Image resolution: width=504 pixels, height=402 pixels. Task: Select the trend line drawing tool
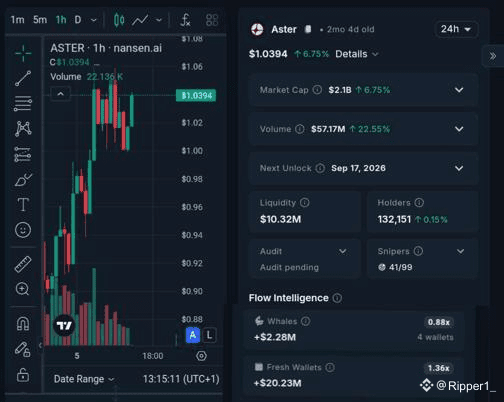tap(23, 78)
